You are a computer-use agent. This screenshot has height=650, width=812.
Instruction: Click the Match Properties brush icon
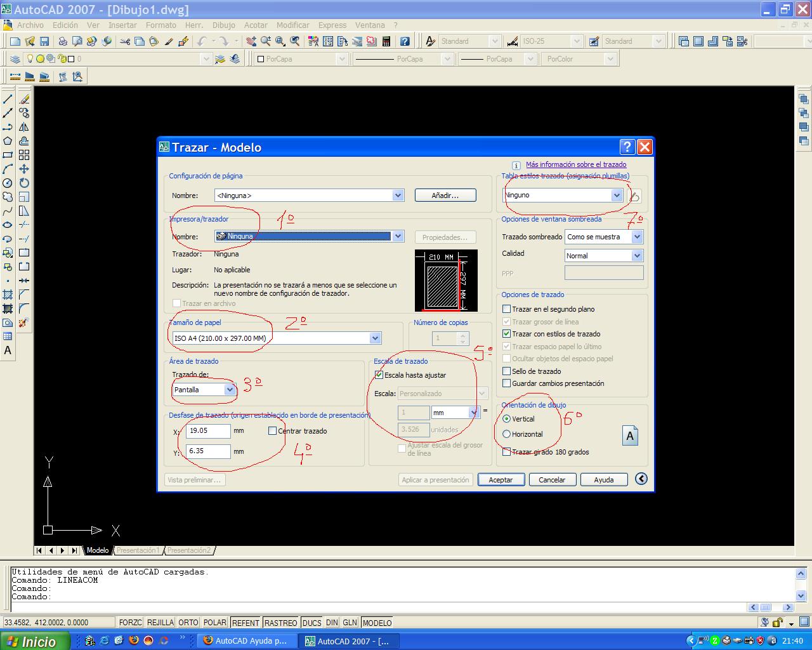coord(169,41)
